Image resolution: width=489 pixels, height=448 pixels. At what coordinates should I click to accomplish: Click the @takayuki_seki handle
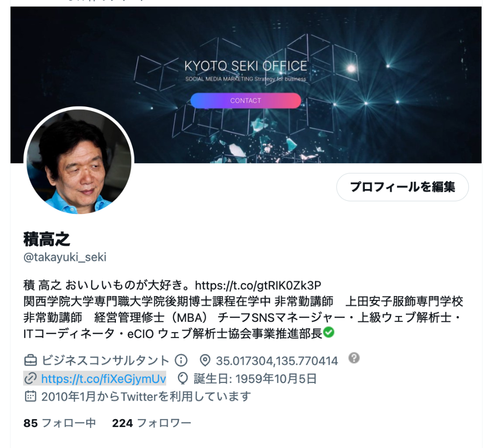click(65, 257)
